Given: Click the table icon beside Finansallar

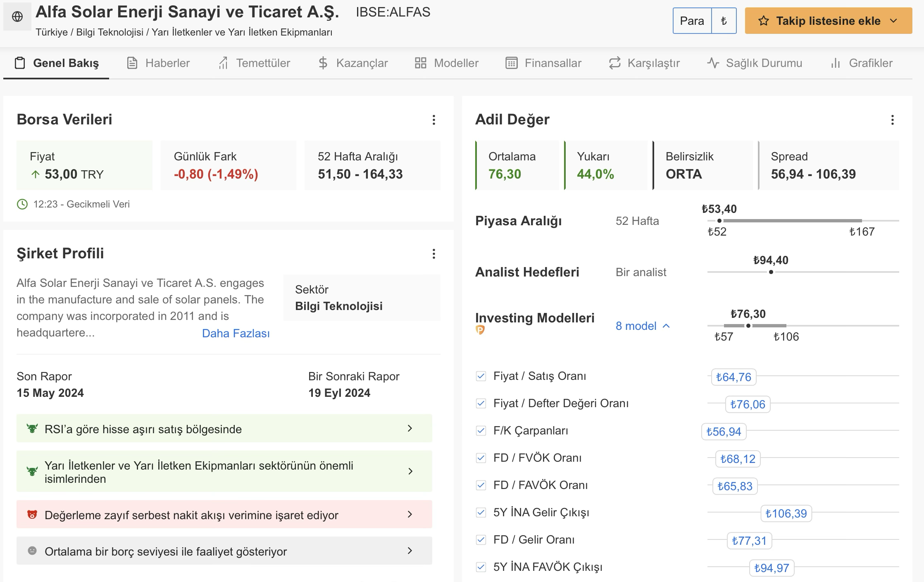Looking at the screenshot, I should [512, 63].
